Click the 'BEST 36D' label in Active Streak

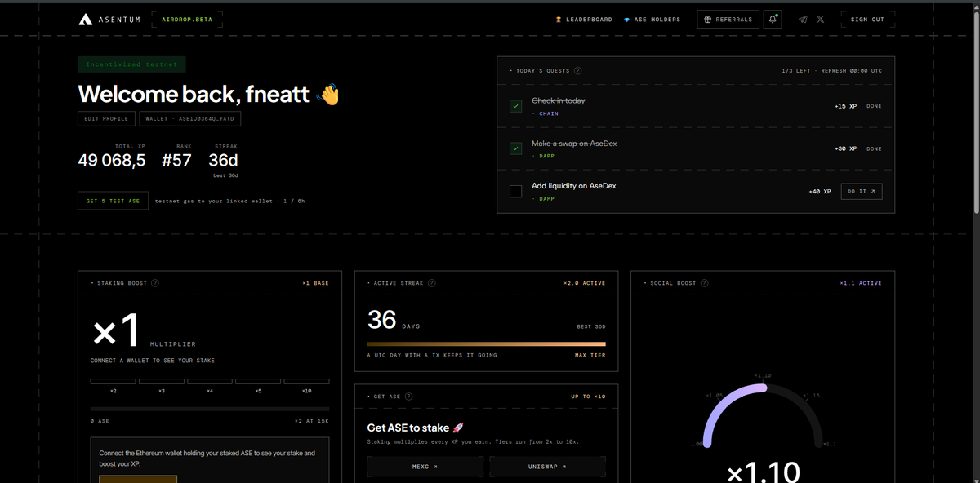(x=591, y=326)
